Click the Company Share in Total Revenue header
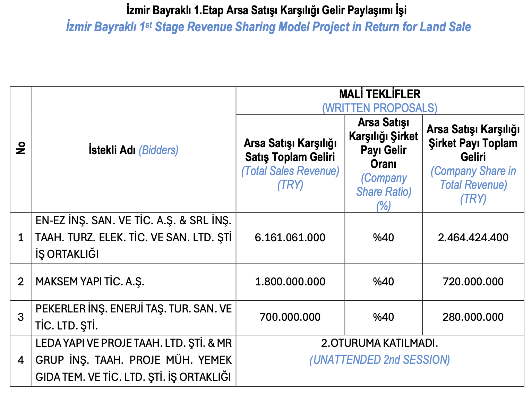The height and width of the screenshot is (393, 532). 473,163
